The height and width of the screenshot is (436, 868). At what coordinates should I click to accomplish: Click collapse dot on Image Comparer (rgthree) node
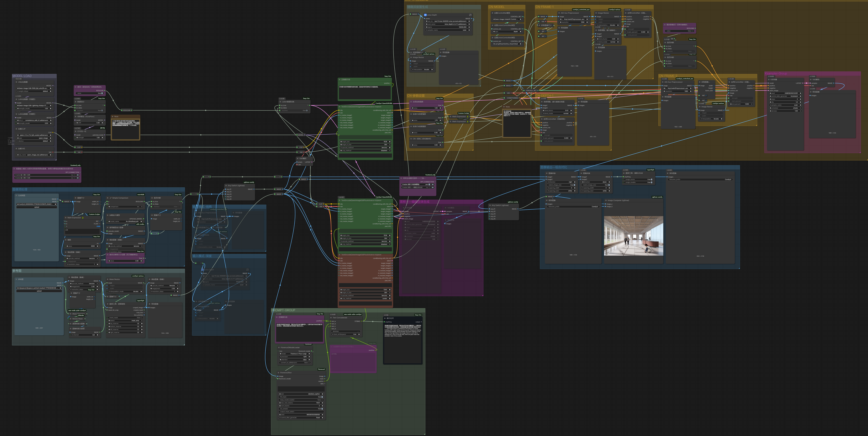[x=606, y=200]
